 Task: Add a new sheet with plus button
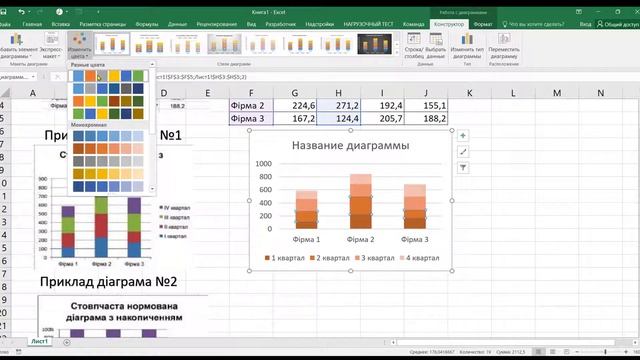pos(67,342)
